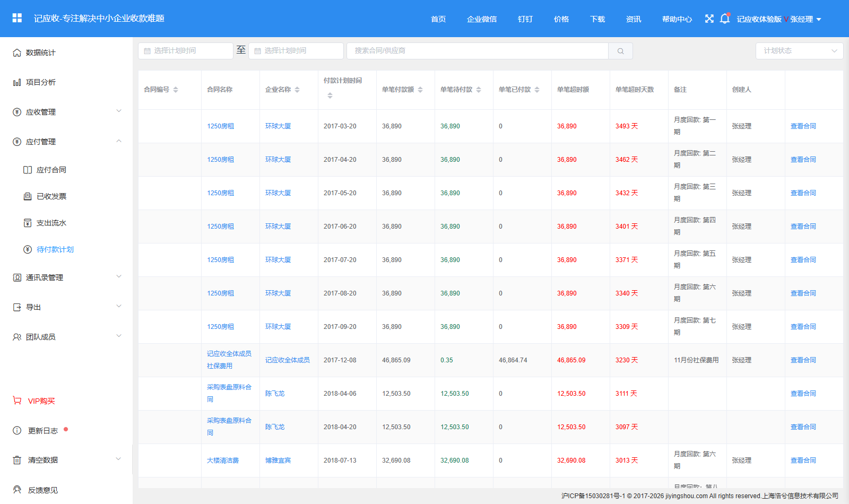Open the VIP购买 cart item
The height and width of the screenshot is (504, 849).
tap(34, 401)
